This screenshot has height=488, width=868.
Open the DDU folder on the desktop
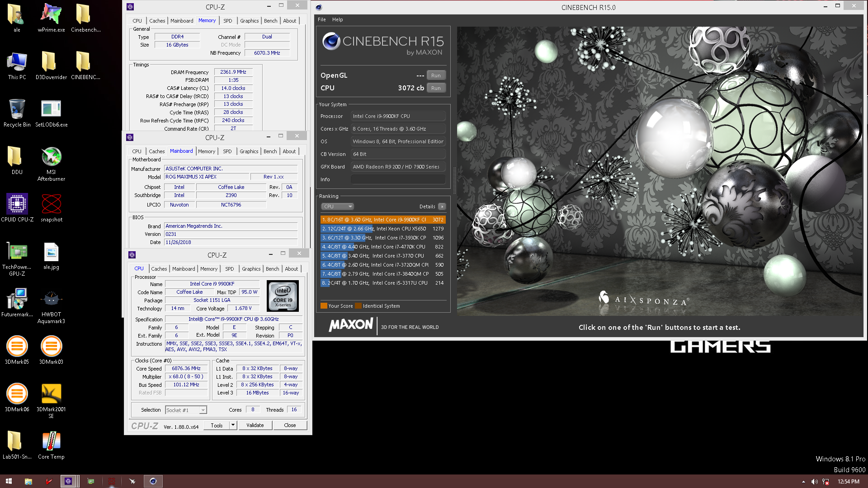pos(17,160)
